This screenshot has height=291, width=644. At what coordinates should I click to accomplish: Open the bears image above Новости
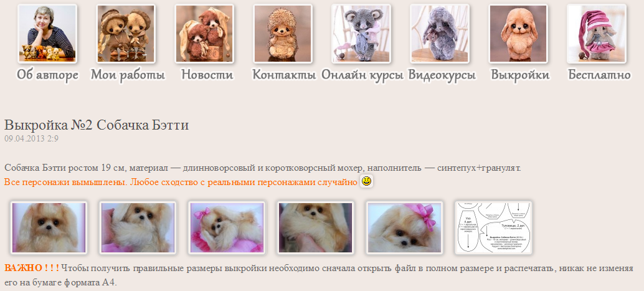(204, 34)
